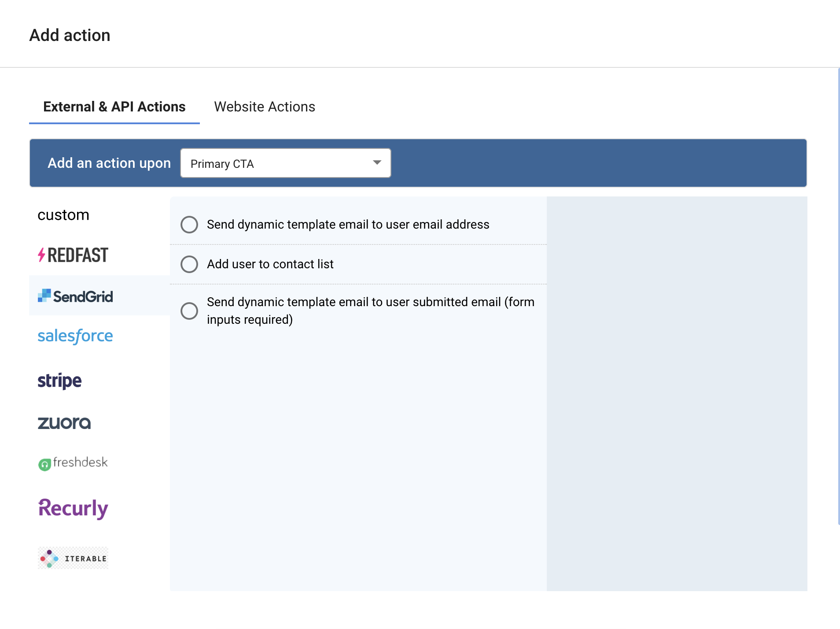The image size is (840, 629).
Task: Choose the Iterable integration logo
Action: (73, 558)
